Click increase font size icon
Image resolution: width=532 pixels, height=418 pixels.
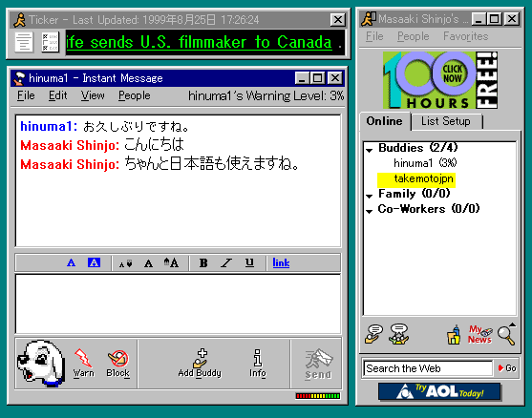click(171, 262)
